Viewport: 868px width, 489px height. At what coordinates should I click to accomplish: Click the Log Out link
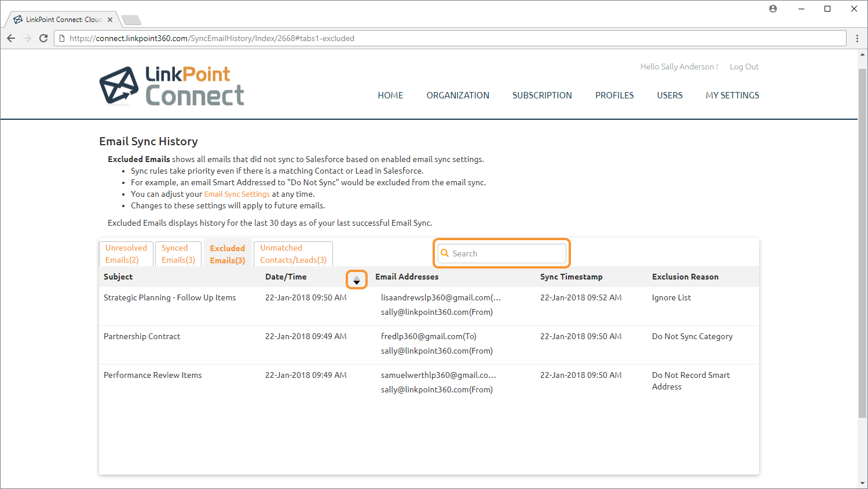(x=744, y=67)
